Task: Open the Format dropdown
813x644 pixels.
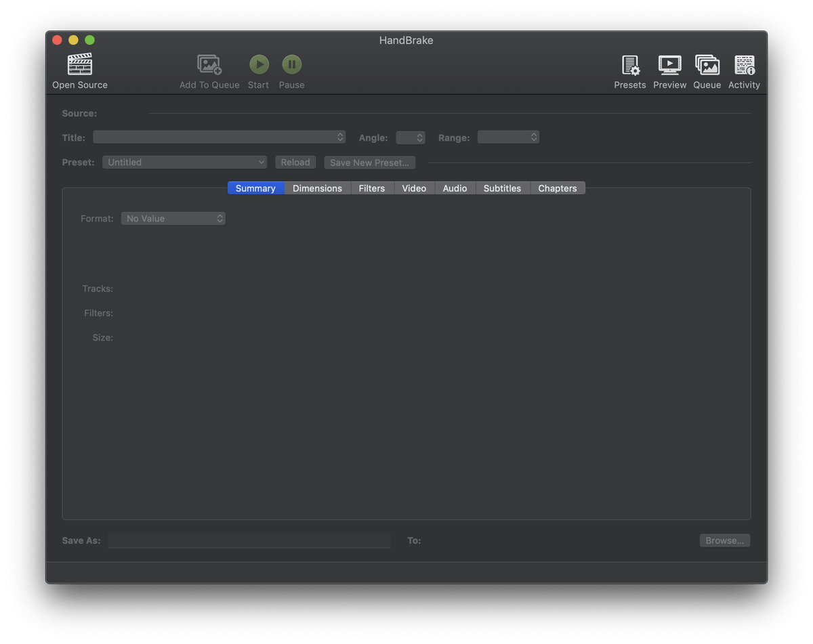Action: (x=173, y=218)
